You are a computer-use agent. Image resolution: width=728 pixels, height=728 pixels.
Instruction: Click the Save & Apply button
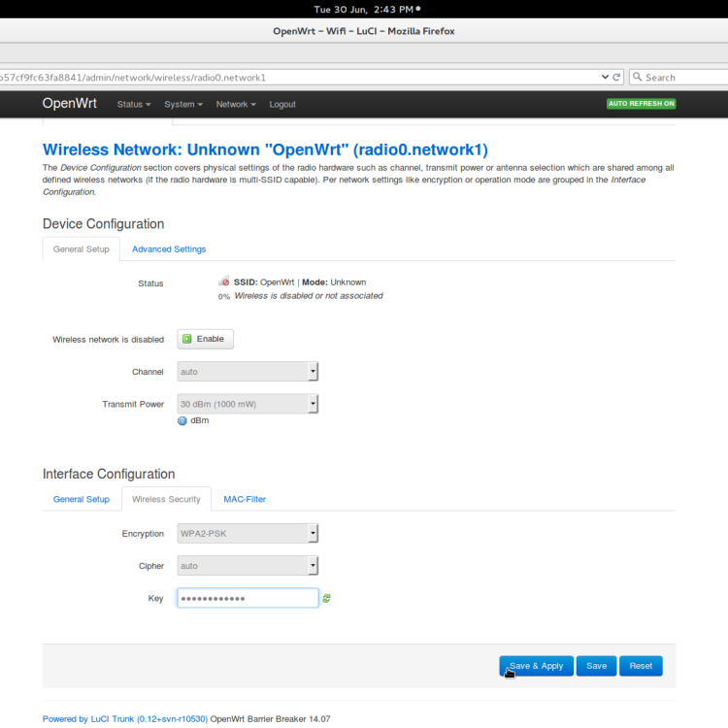(536, 666)
